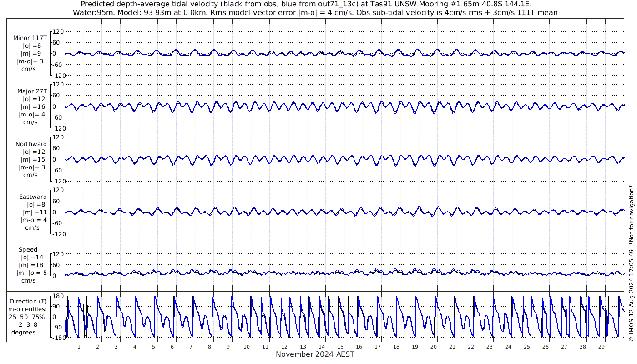Click the 'Northward' panel label
Viewport: 637px width, 364px height.
point(31,144)
